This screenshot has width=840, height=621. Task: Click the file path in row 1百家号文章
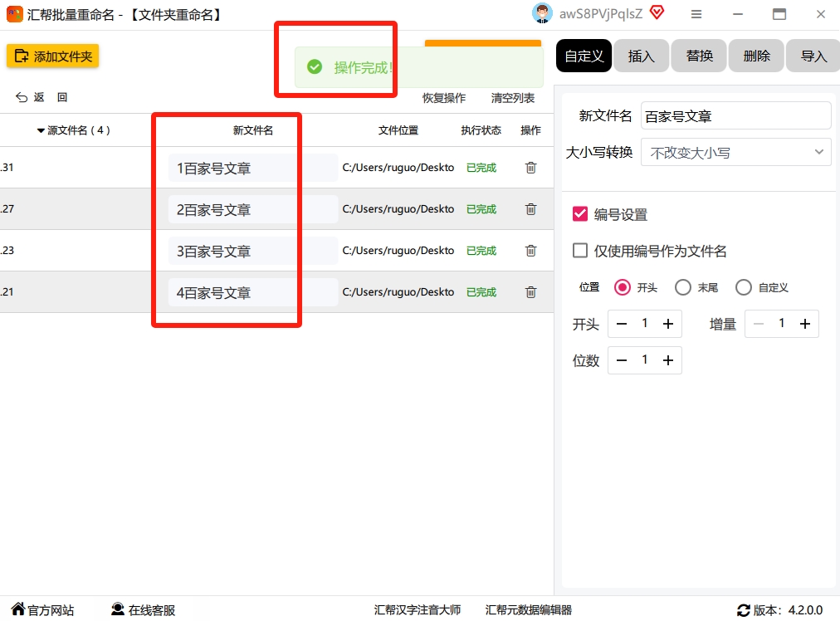(x=398, y=168)
